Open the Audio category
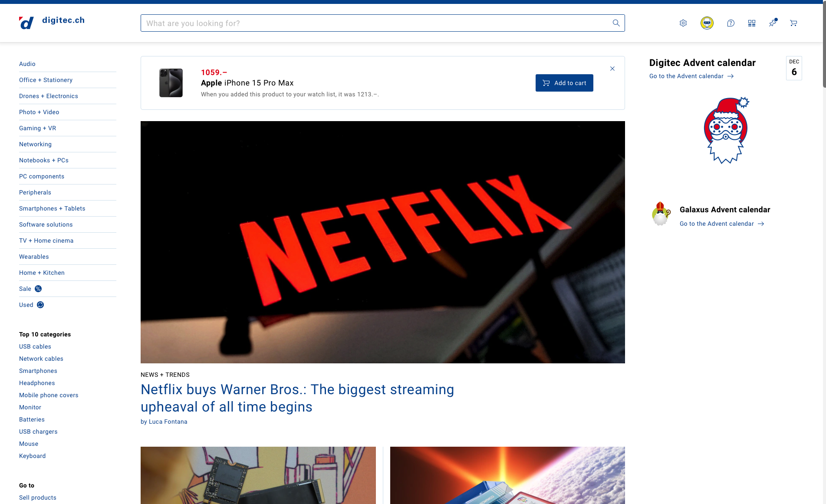This screenshot has width=826, height=504. pyautogui.click(x=27, y=64)
